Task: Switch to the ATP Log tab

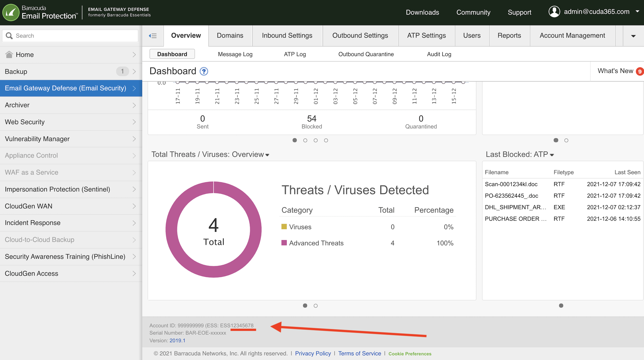Action: [x=295, y=54]
